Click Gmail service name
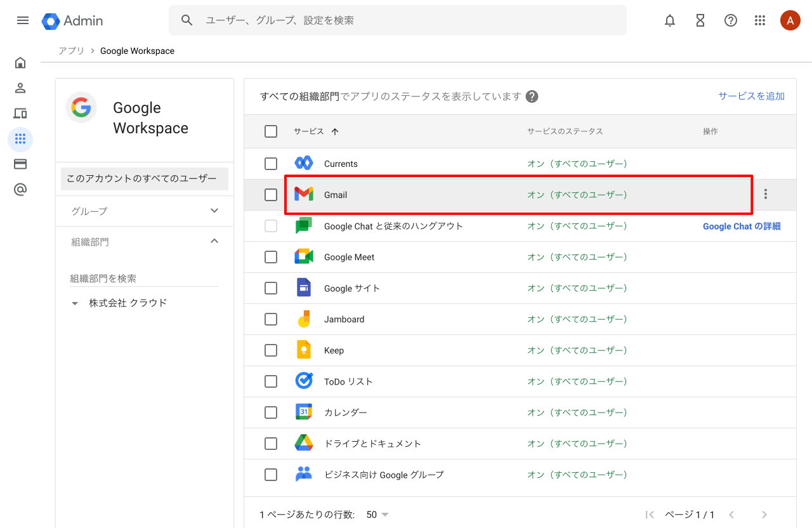The width and height of the screenshot is (812, 528). [336, 195]
